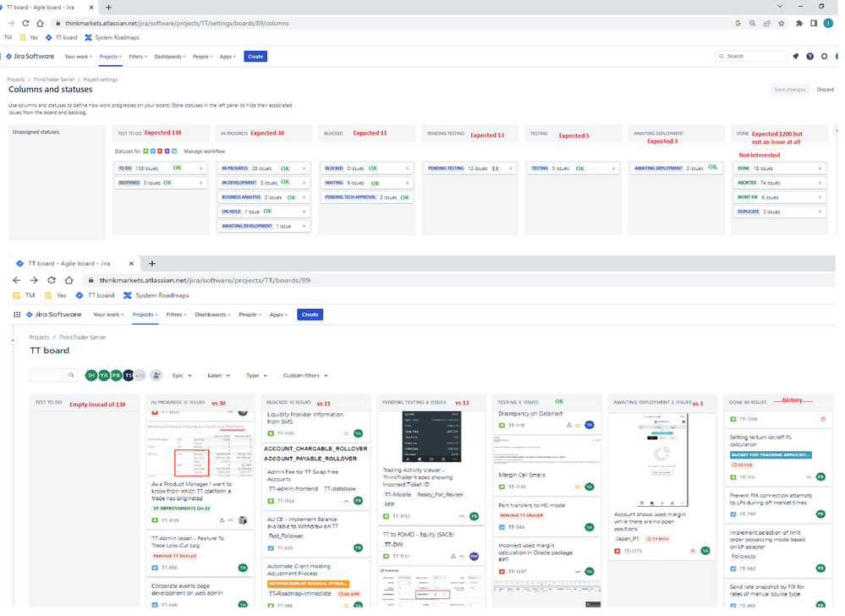Open System Roadmaps bookmark in top window

112,38
